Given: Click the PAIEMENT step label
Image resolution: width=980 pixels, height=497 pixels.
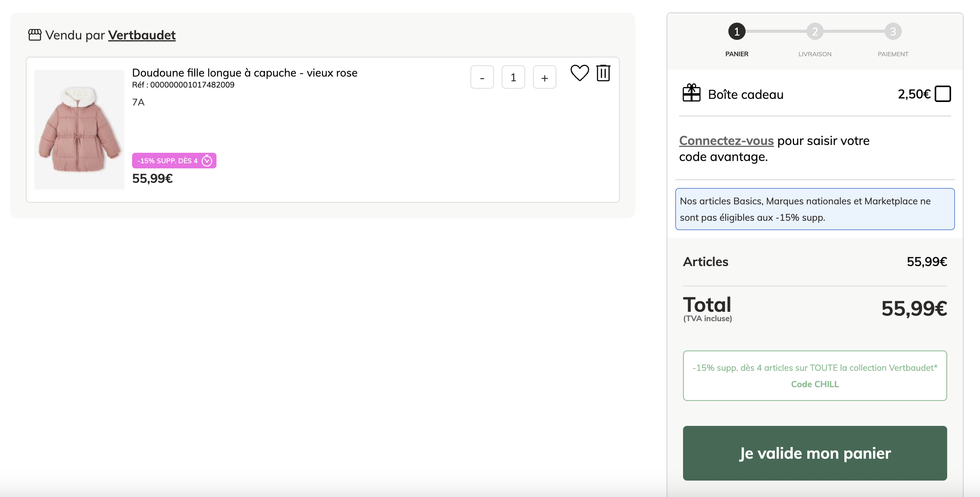Looking at the screenshot, I should tap(893, 54).
